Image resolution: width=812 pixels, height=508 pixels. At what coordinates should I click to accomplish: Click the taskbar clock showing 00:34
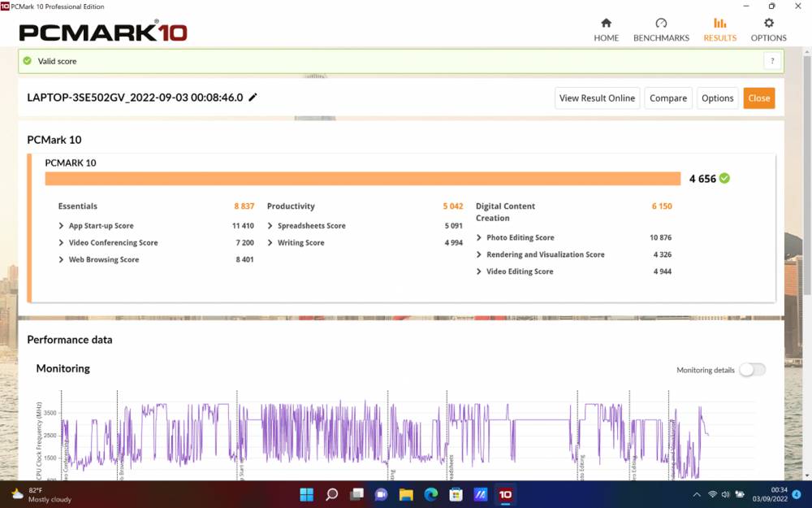770,494
